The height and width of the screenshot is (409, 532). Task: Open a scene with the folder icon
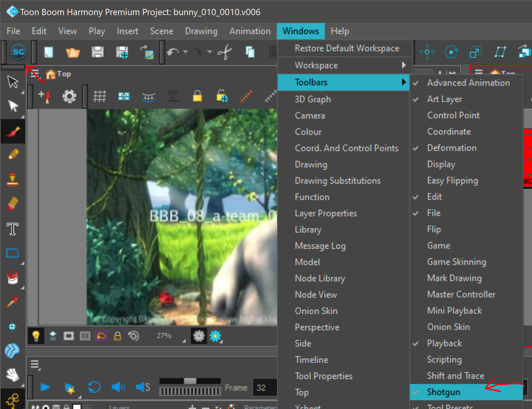coord(73,52)
